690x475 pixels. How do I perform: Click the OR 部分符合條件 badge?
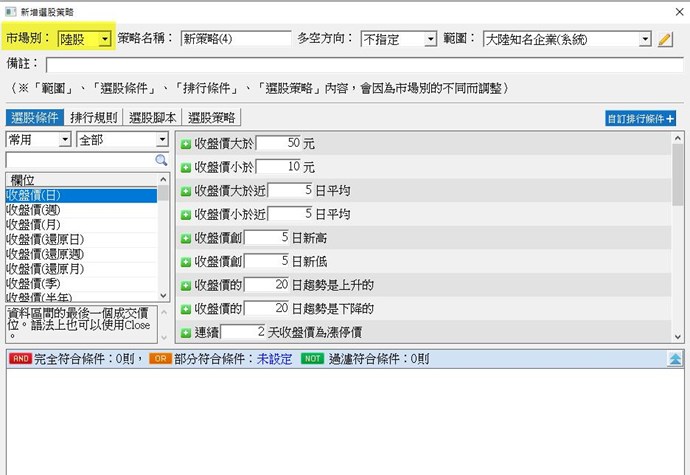[160, 357]
